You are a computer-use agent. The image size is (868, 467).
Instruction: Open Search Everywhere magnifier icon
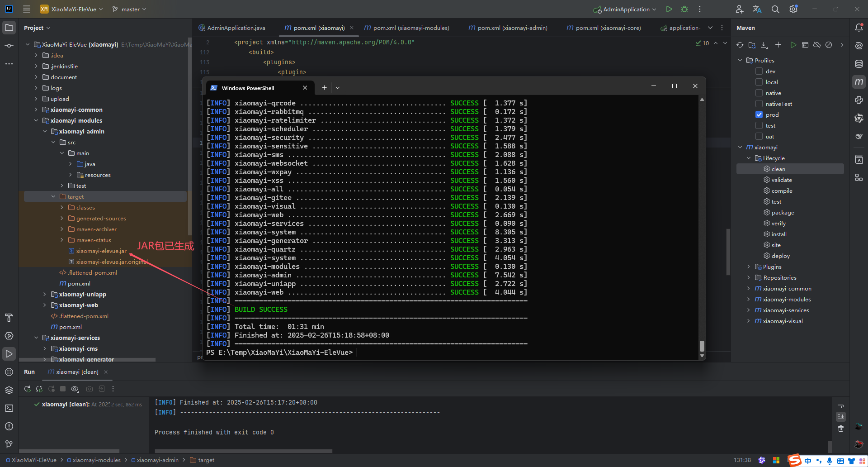click(775, 9)
